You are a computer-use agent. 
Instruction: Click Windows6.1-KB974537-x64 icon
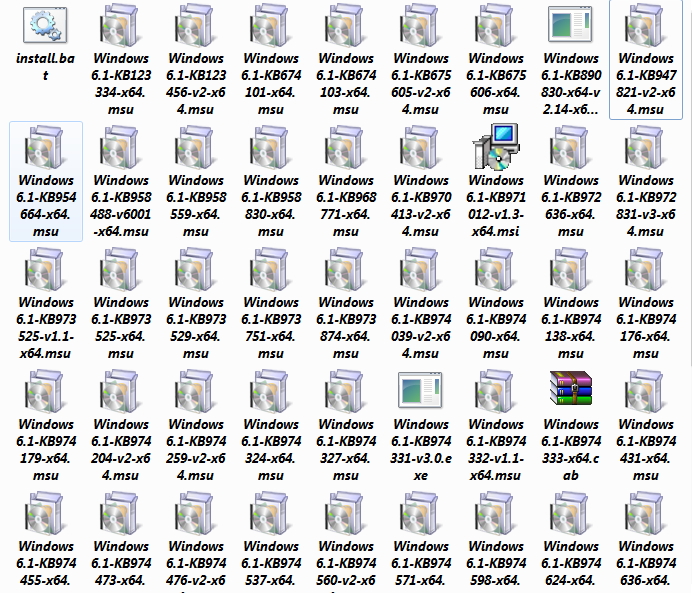[x=271, y=514]
